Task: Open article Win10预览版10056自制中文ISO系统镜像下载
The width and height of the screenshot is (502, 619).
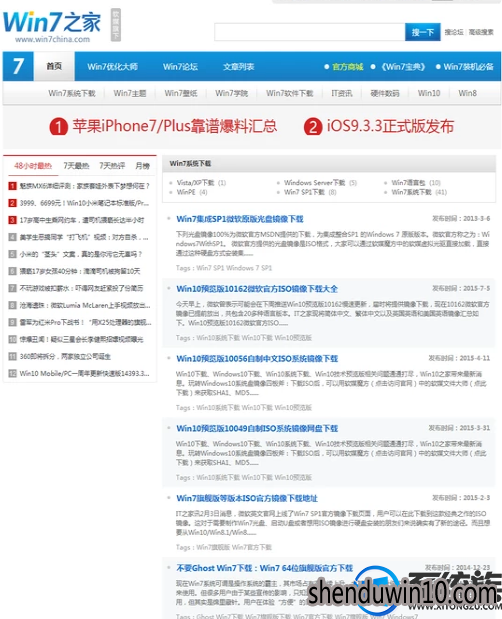Action: tap(257, 358)
